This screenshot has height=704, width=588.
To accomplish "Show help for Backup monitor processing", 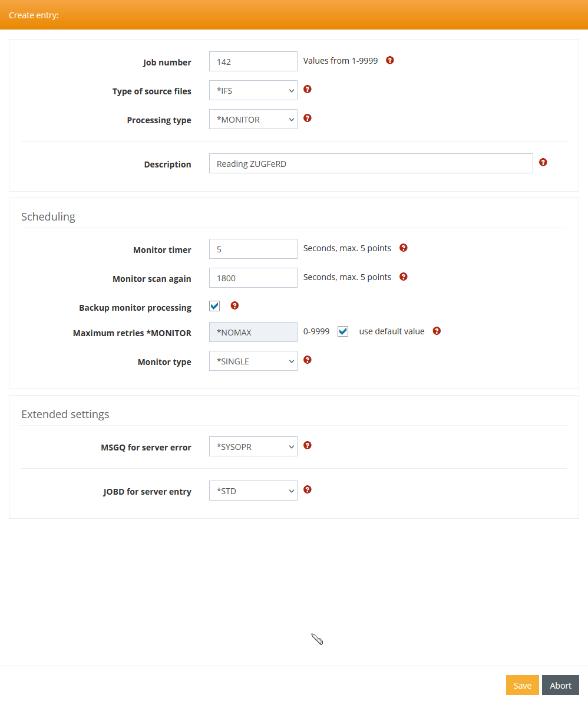I will point(234,305).
